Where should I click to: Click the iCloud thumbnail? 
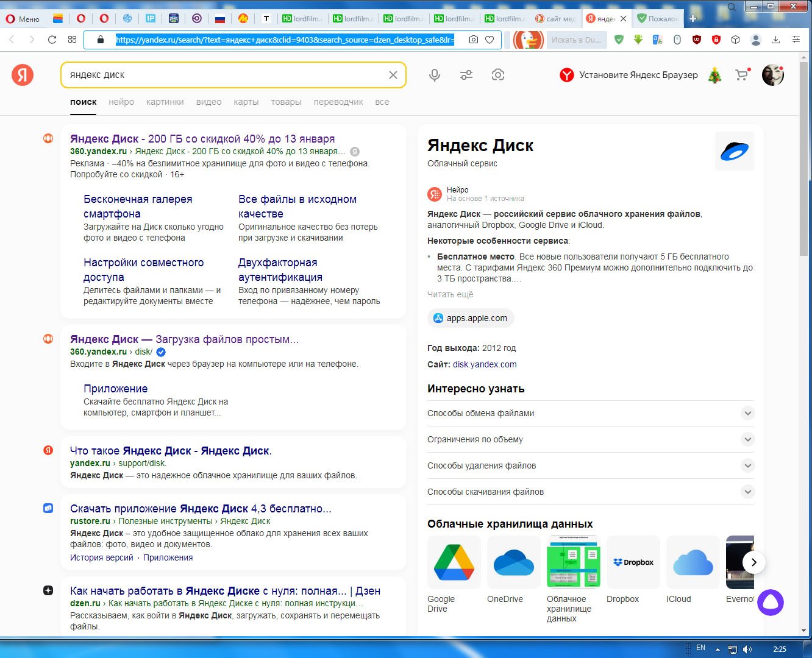(693, 562)
